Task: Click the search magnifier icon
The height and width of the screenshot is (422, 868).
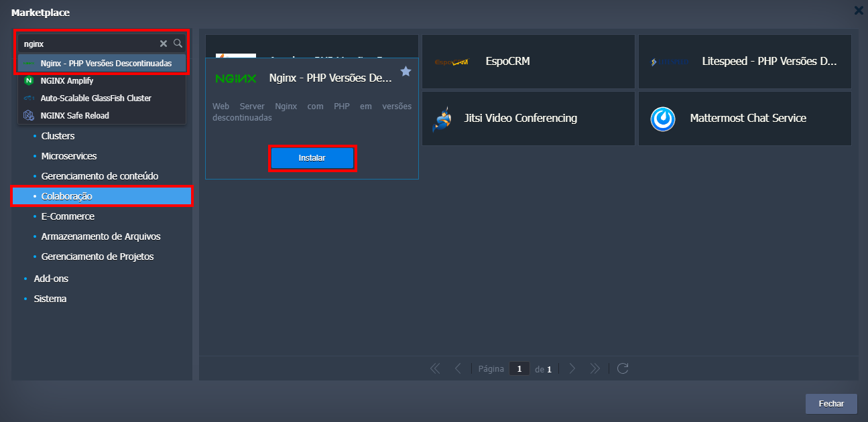Action: 178,44
